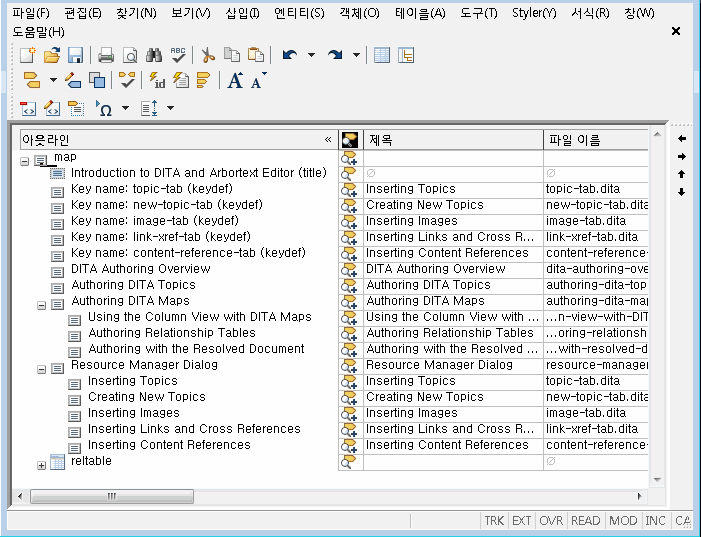
Task: Click the lightning document icon
Action: point(181,80)
